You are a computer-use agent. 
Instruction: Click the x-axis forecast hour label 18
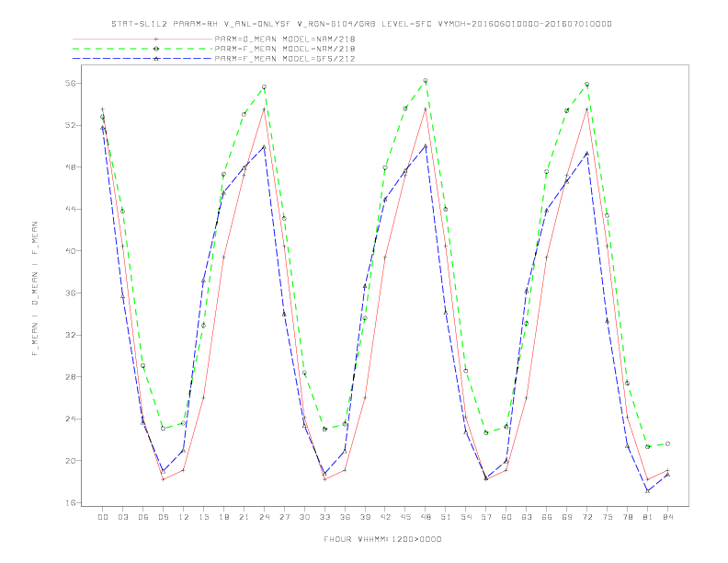click(x=223, y=517)
